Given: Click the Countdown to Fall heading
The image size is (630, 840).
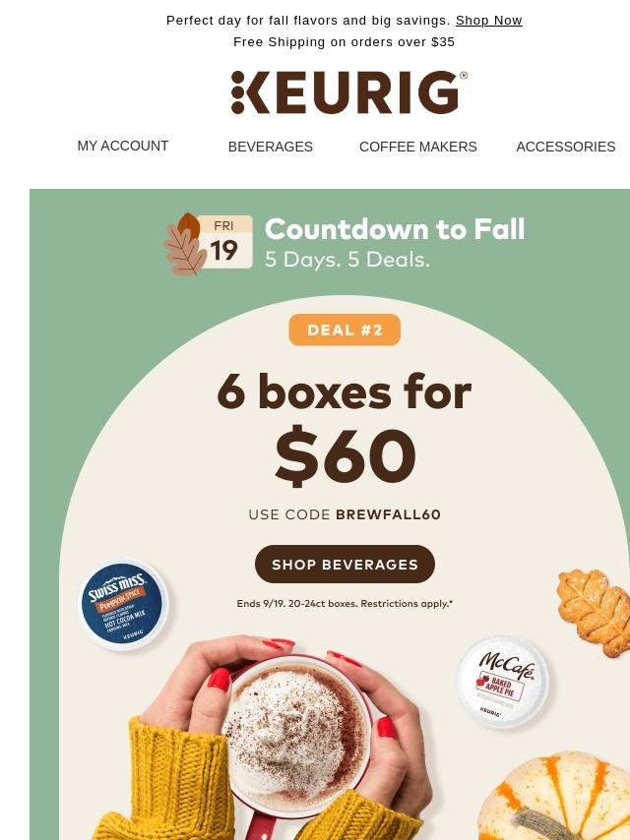Looking at the screenshot, I should click(x=395, y=229).
